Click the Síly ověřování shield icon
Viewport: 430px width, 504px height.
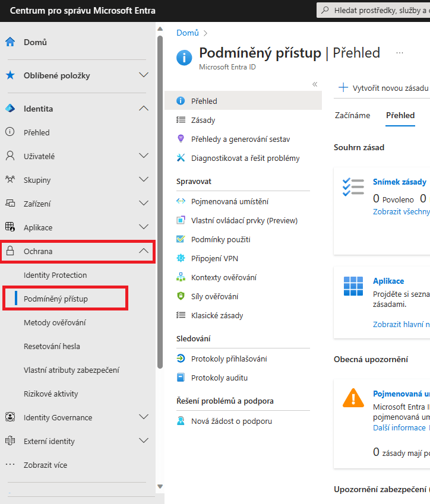pyautogui.click(x=181, y=296)
